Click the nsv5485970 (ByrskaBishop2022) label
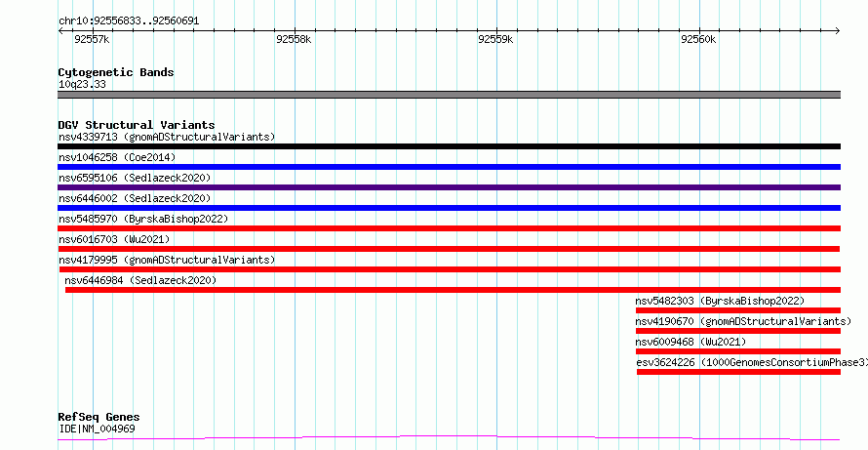Image resolution: width=868 pixels, height=450 pixels. [x=143, y=219]
